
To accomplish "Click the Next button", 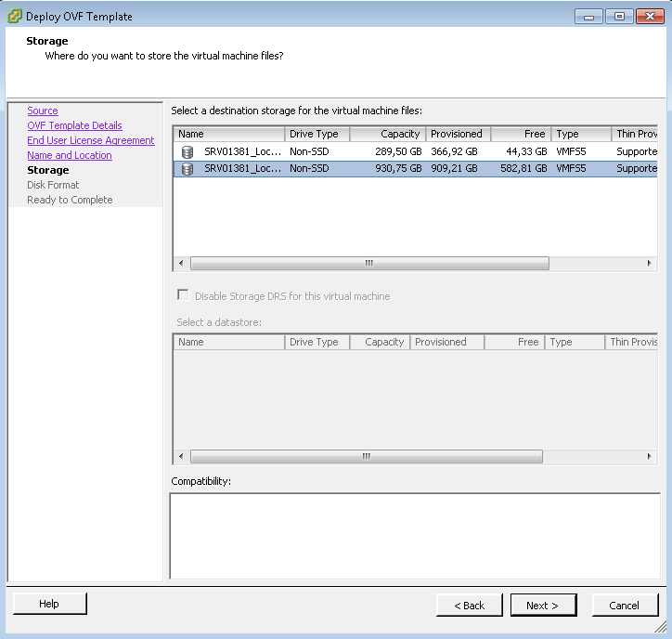I will click(x=543, y=605).
